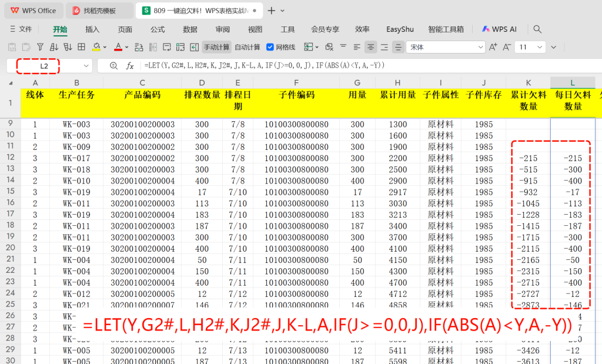This screenshot has height=364, width=602.
Task: Click cell showing -1045 in column K
Action: pos(529,203)
